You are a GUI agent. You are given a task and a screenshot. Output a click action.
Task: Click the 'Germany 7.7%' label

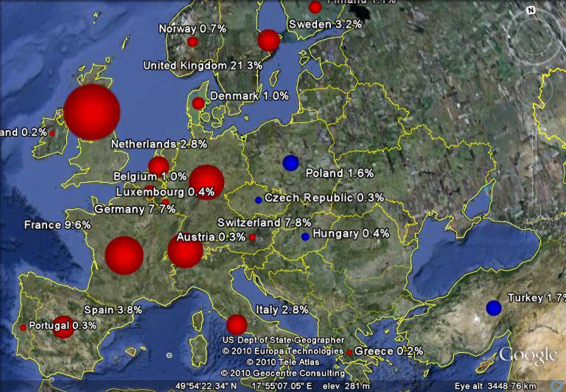tap(135, 209)
